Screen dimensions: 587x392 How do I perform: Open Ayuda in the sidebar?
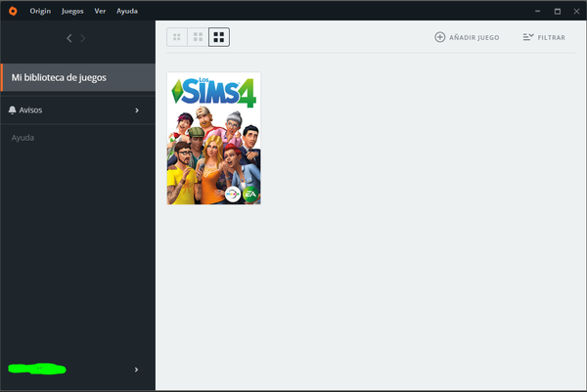coord(23,138)
